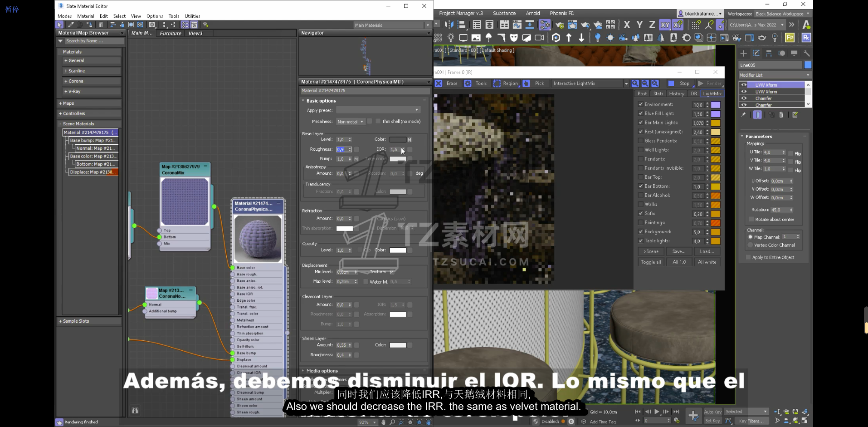
Task: Click the Create tab plus icon
Action: [743, 53]
